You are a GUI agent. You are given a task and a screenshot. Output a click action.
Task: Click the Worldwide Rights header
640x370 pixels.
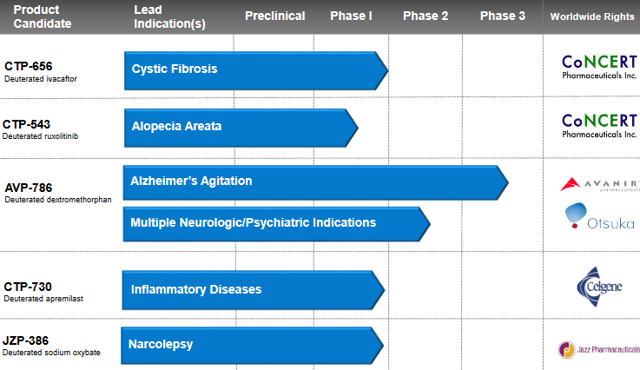(x=592, y=17)
